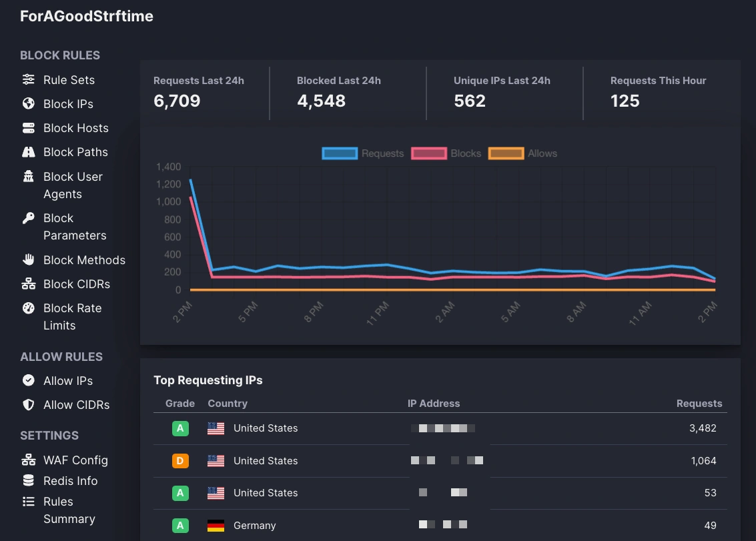Toggle the orange Allows legend swatch
Viewport: 756px width, 541px height.
click(x=506, y=153)
